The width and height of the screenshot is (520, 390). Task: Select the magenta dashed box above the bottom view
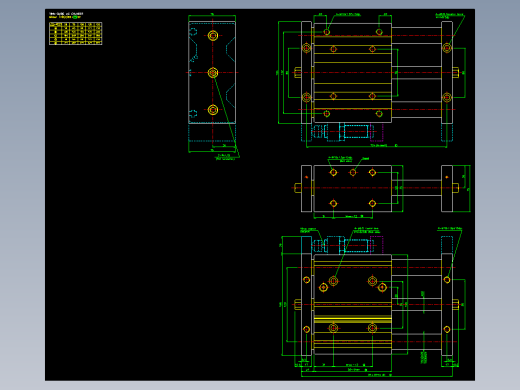(x=377, y=245)
